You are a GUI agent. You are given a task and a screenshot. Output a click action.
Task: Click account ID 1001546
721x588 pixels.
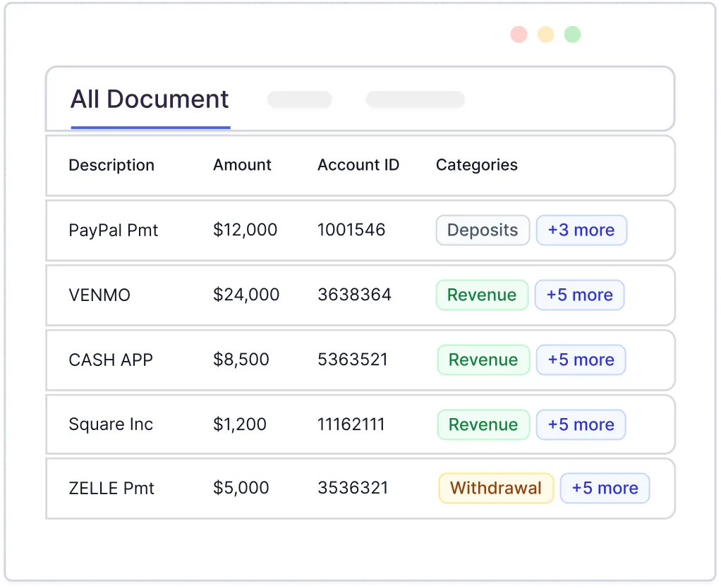351,230
